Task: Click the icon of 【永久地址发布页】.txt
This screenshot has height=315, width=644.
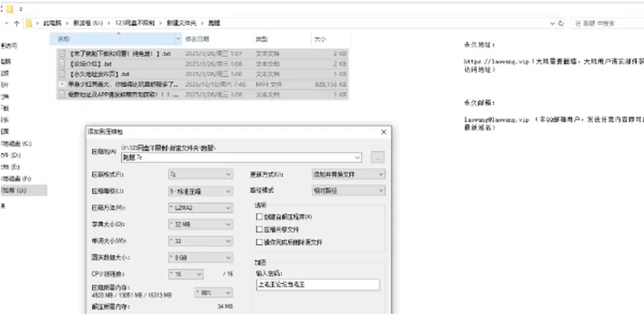Action: pos(62,74)
